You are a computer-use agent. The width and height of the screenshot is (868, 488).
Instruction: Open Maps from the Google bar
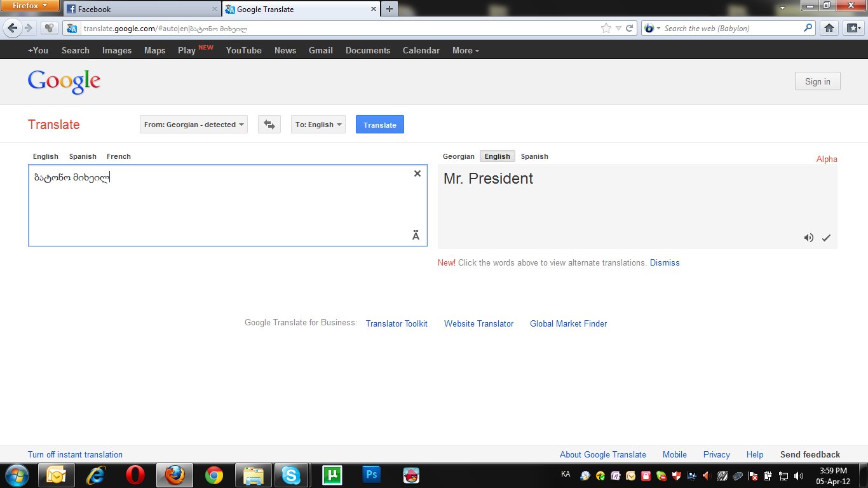154,50
